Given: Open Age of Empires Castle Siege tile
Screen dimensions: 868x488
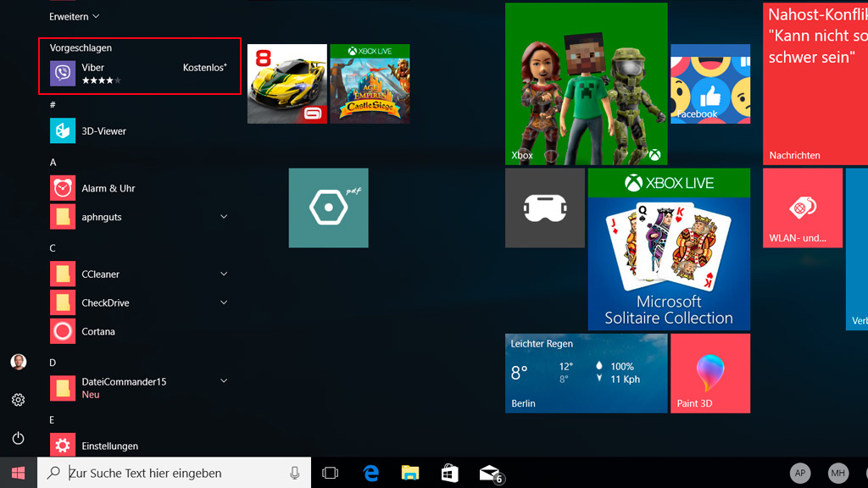Looking at the screenshot, I should point(370,84).
